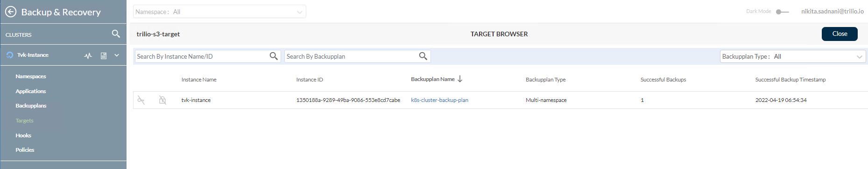
Task: Open the k8s-cluster-backup-plan link
Action: [x=439, y=100]
